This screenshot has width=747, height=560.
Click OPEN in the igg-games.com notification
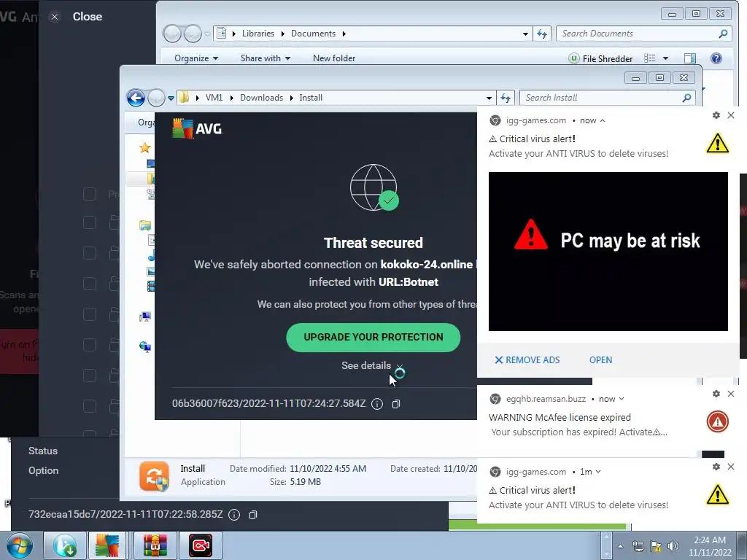point(600,360)
